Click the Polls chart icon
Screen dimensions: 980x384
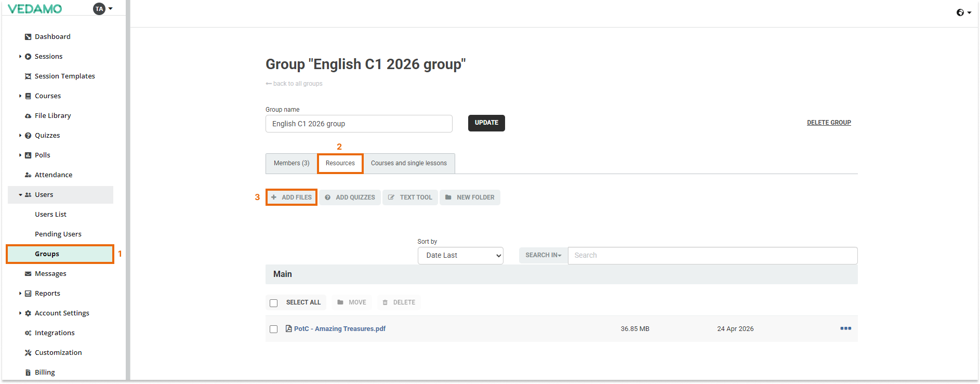point(28,155)
